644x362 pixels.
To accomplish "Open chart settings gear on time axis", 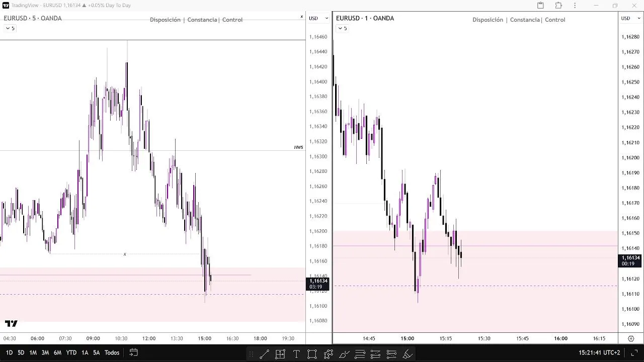I will coord(631,338).
